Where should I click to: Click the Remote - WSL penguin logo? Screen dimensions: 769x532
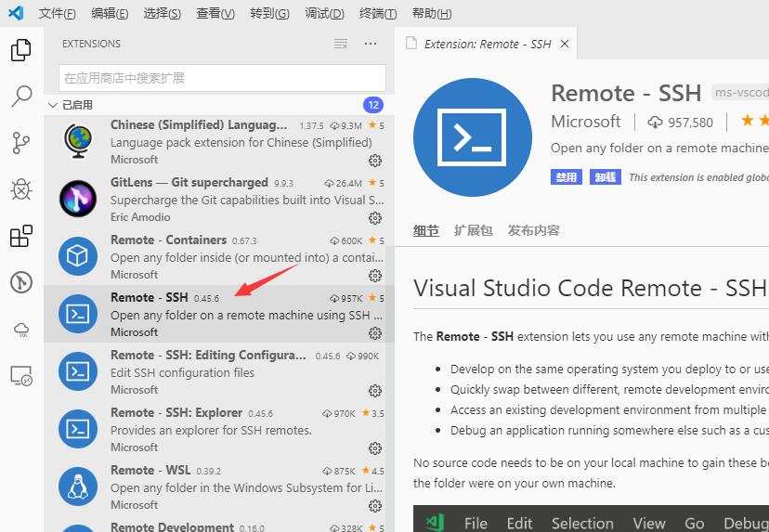point(78,487)
